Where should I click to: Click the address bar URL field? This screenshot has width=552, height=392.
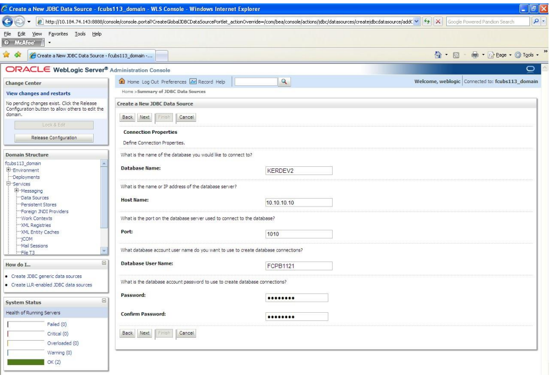pos(225,22)
